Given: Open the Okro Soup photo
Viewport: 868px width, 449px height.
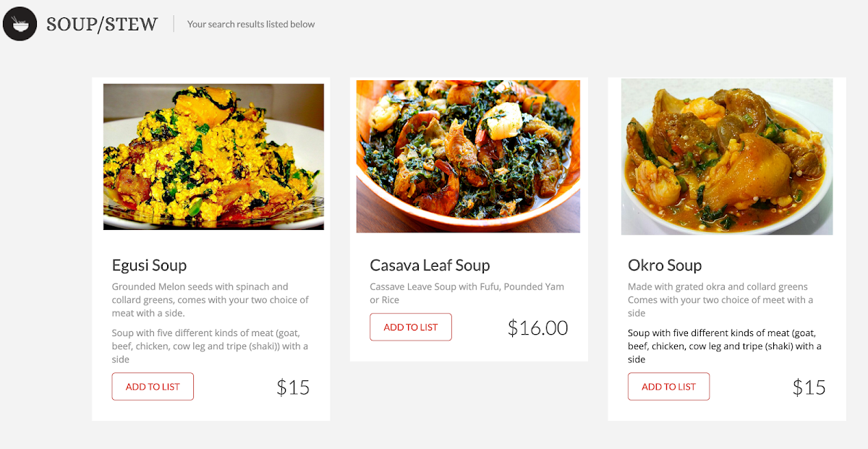Looking at the screenshot, I should pos(727,157).
